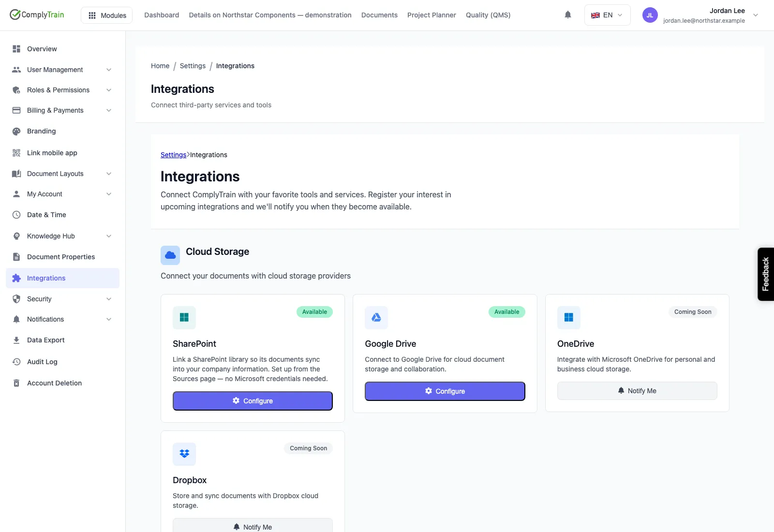Expand Knowledge Hub chevron

click(109, 236)
